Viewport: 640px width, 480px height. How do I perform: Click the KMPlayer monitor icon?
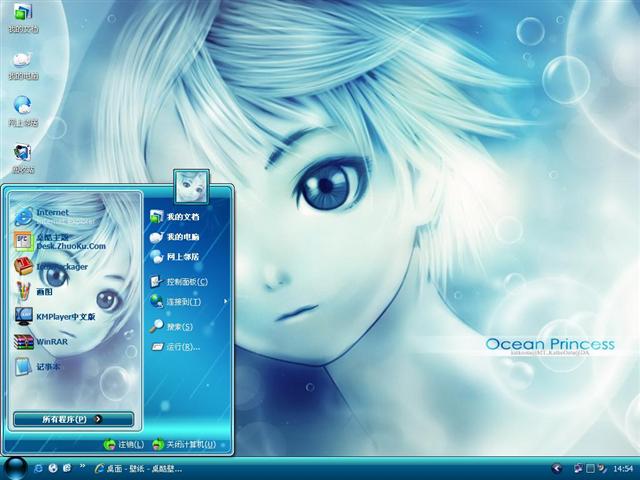click(x=24, y=316)
